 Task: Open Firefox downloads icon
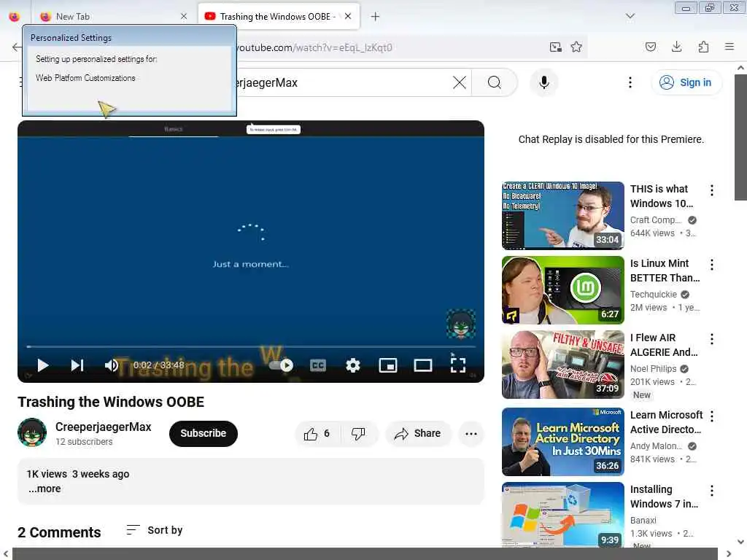click(x=676, y=47)
